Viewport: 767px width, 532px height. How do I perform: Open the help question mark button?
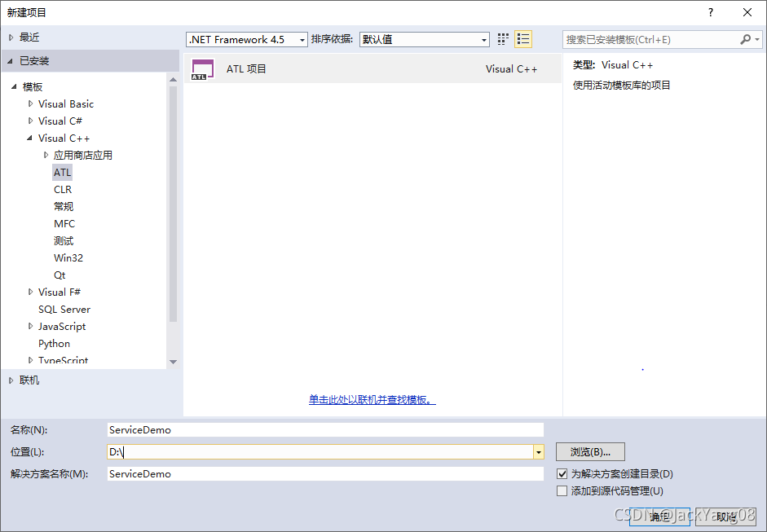coord(710,12)
